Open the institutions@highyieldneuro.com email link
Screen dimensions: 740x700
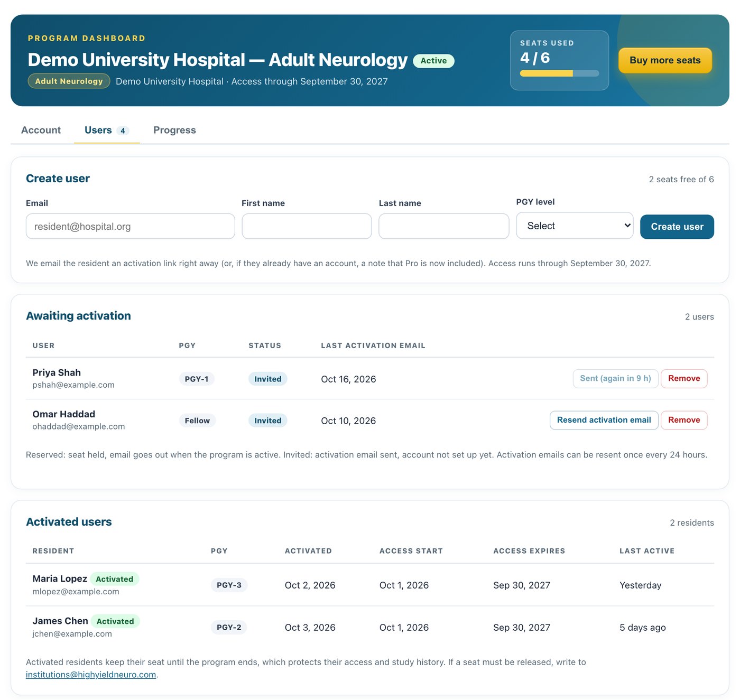pos(91,675)
